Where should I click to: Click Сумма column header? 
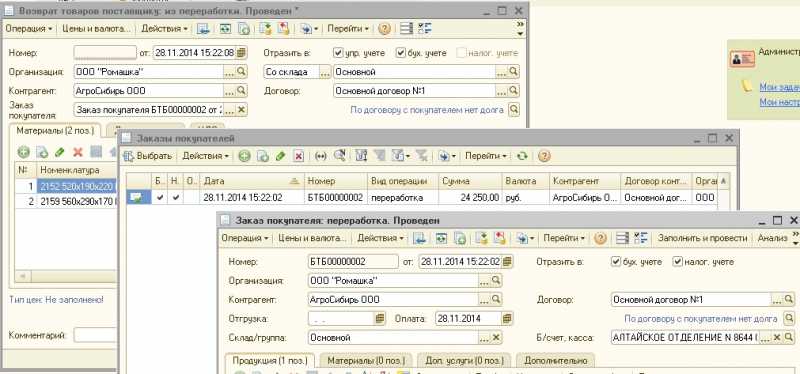click(x=470, y=181)
